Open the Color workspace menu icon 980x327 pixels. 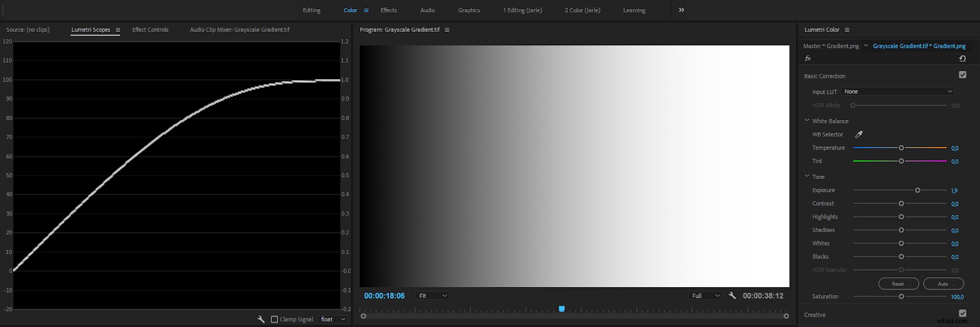pos(366,10)
